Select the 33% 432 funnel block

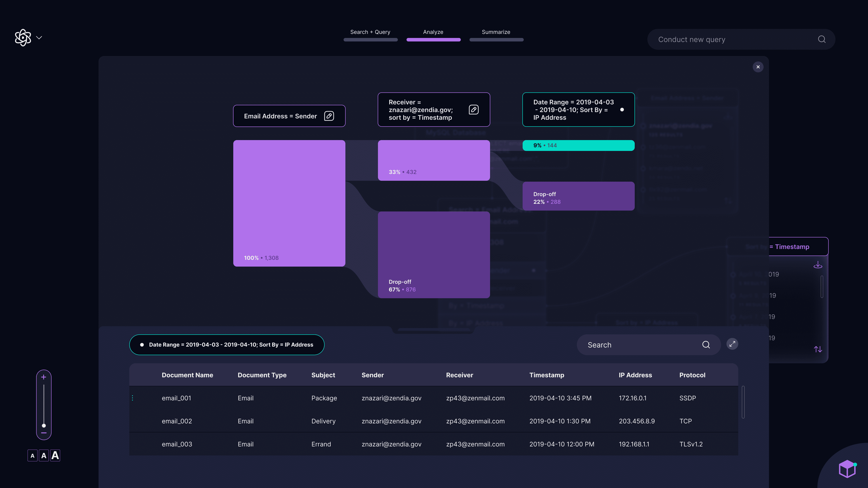coord(434,160)
